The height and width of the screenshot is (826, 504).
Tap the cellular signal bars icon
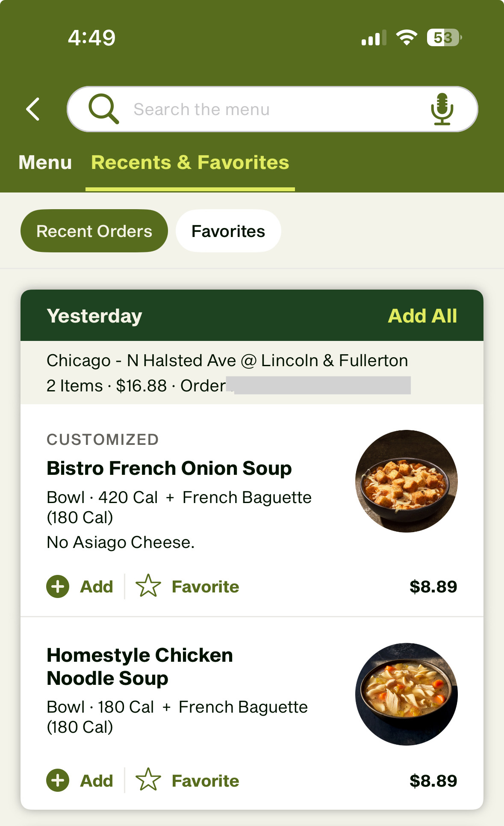click(x=374, y=38)
